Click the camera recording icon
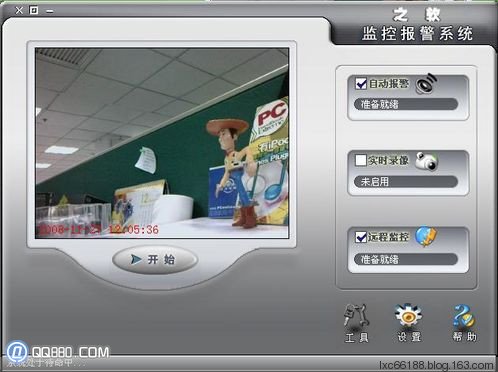Screen dimensions: 498x372 (x=427, y=161)
